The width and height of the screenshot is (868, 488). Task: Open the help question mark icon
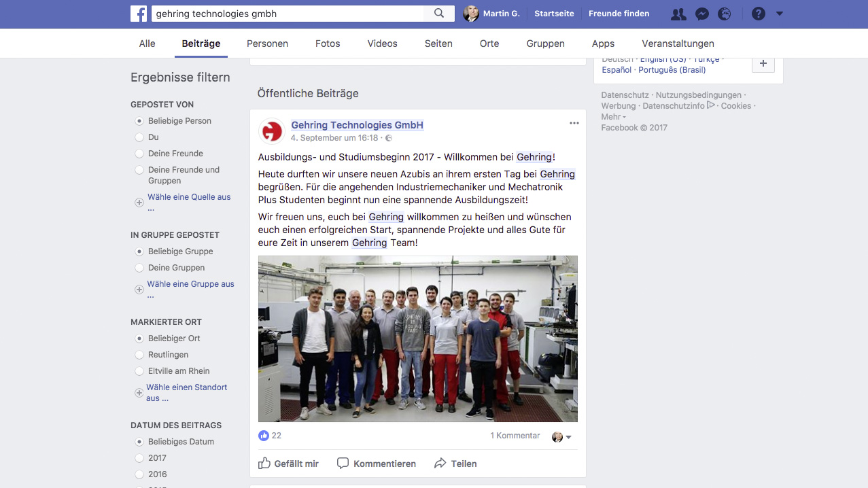[x=759, y=14]
